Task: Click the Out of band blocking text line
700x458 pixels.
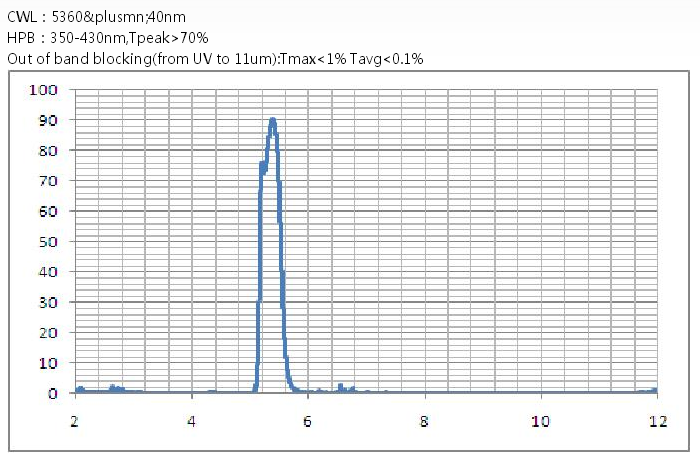Action: (215, 58)
